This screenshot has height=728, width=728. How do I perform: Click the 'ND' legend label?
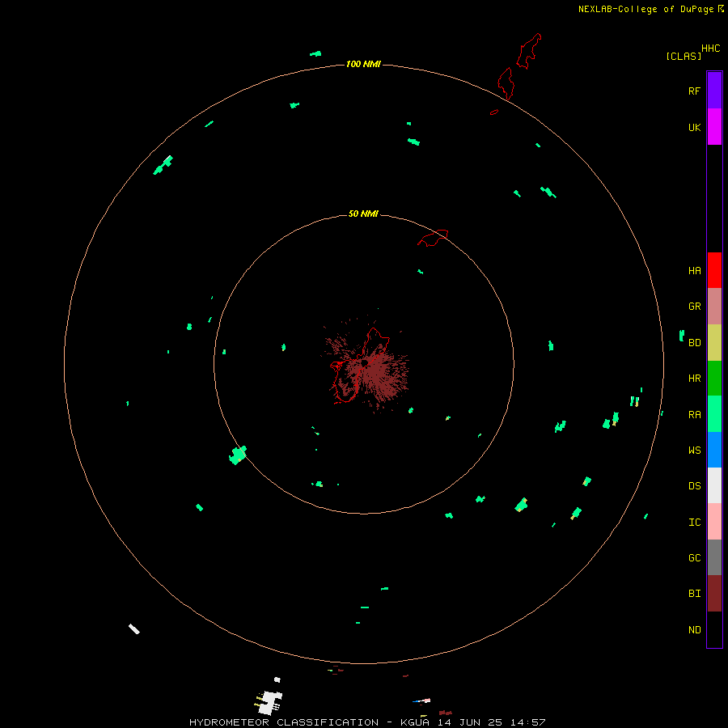[x=694, y=630]
